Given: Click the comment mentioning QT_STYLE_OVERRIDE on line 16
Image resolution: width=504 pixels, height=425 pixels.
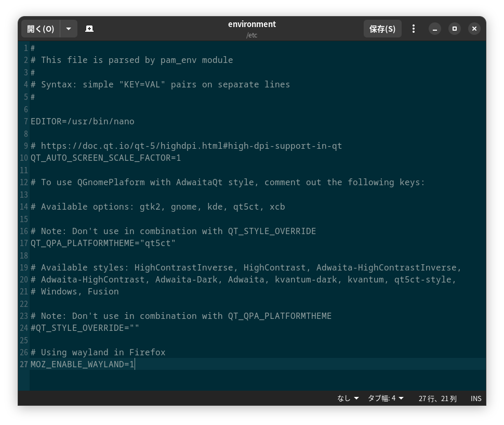Looking at the screenshot, I should pyautogui.click(x=173, y=231).
